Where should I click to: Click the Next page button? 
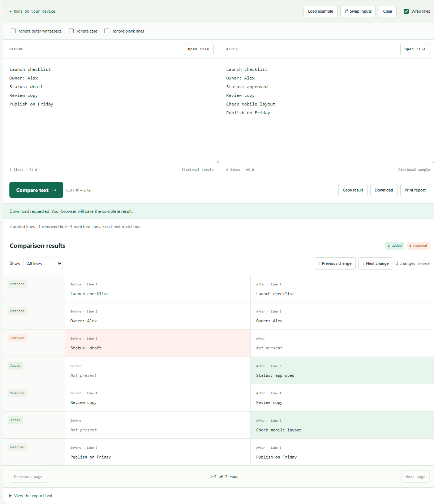click(415, 477)
